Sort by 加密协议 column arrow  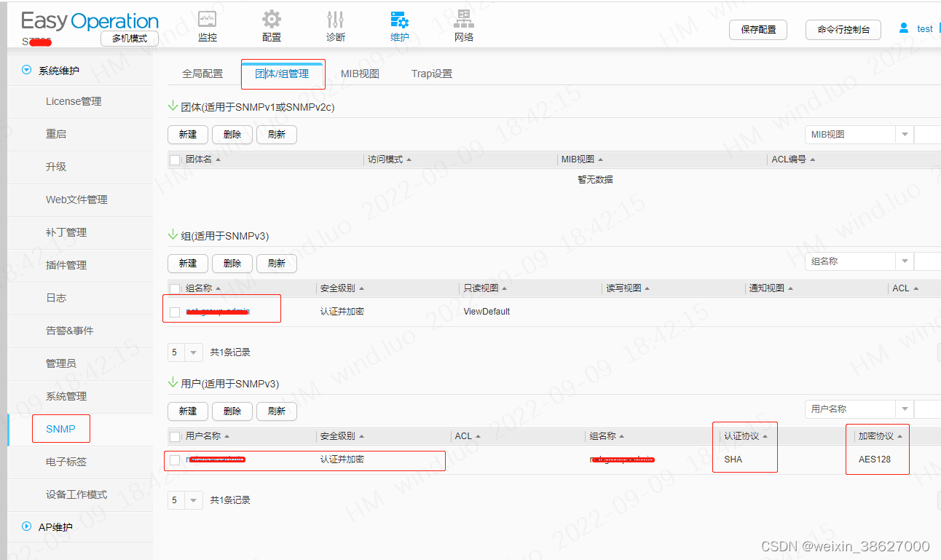click(899, 436)
